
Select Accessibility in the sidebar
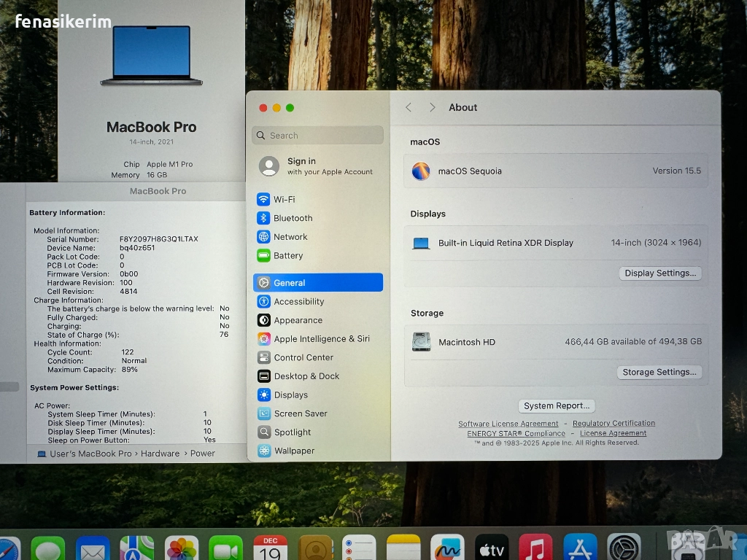[x=298, y=302]
